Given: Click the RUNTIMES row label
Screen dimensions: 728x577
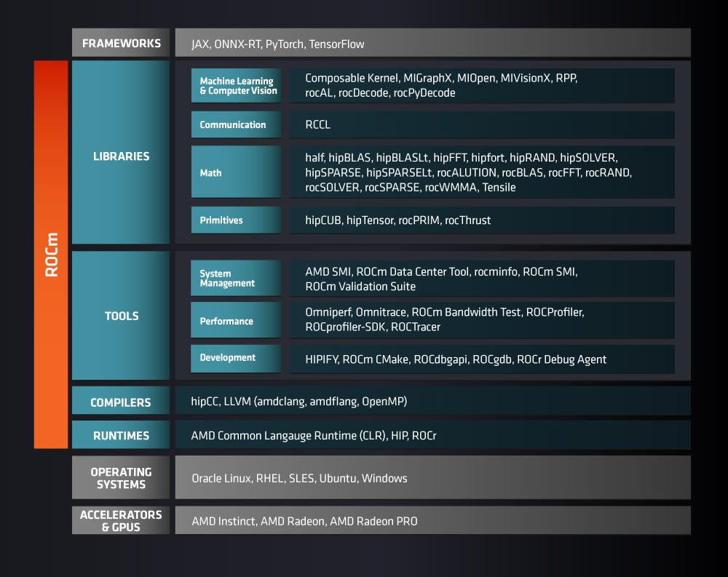Looking at the screenshot, I should 120,435.
